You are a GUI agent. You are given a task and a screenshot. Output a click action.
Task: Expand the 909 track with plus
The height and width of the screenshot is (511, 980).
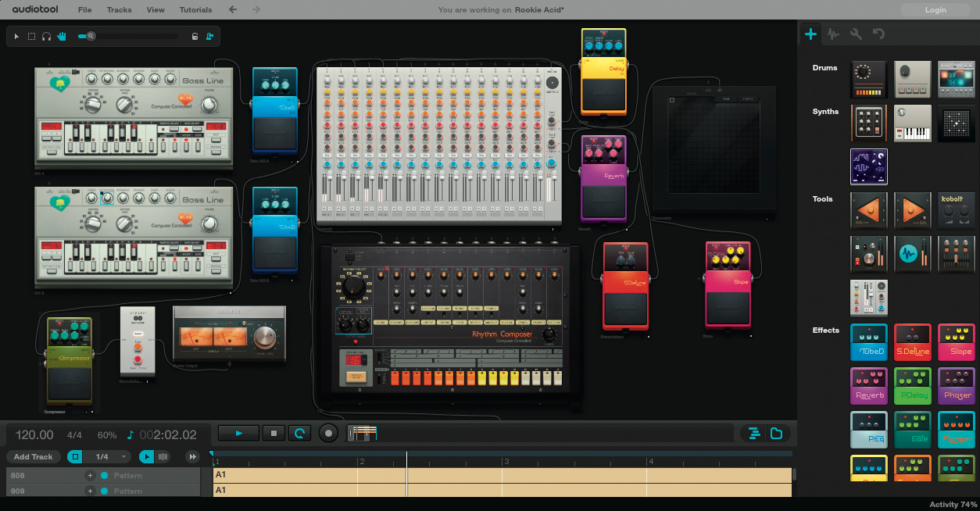(x=90, y=491)
